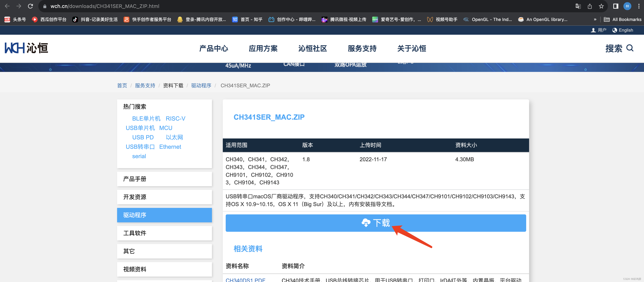Open the 快手创作者服务平台 bookmark

[147, 20]
